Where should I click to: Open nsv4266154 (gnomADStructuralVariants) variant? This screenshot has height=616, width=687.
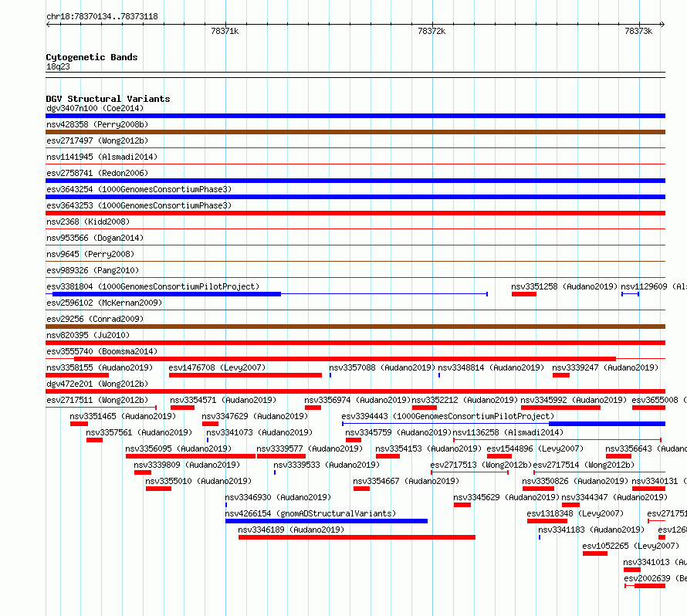(310, 513)
